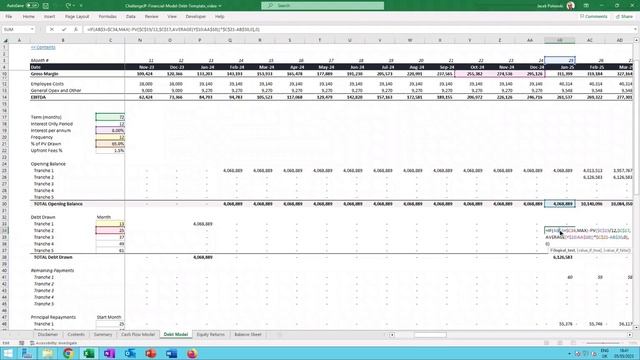
Task: Open the Contents sheet tab
Action: pyautogui.click(x=76, y=335)
